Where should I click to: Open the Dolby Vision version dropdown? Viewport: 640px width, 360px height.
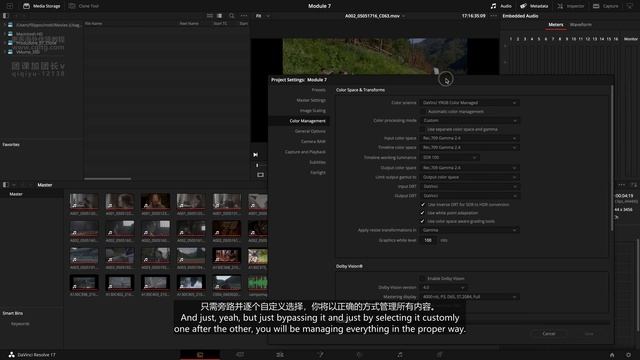click(x=444, y=288)
